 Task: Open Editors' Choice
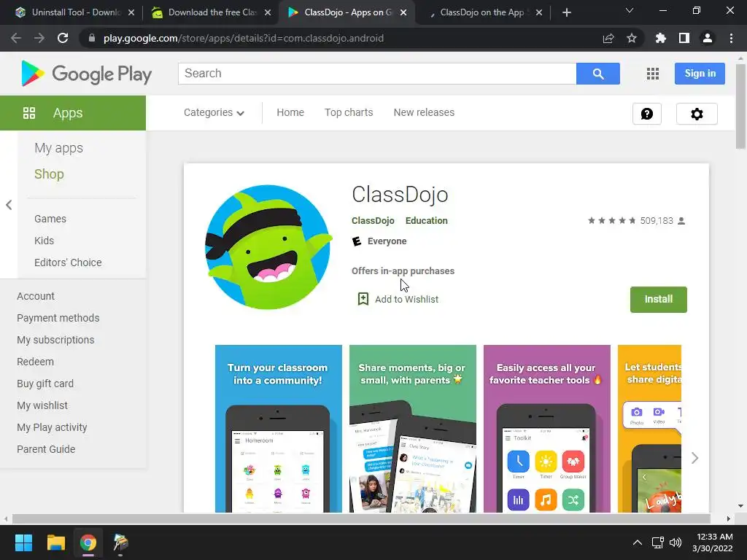pos(68,262)
